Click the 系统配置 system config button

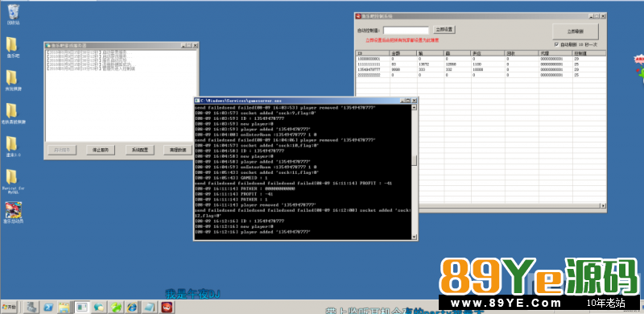[x=139, y=150]
